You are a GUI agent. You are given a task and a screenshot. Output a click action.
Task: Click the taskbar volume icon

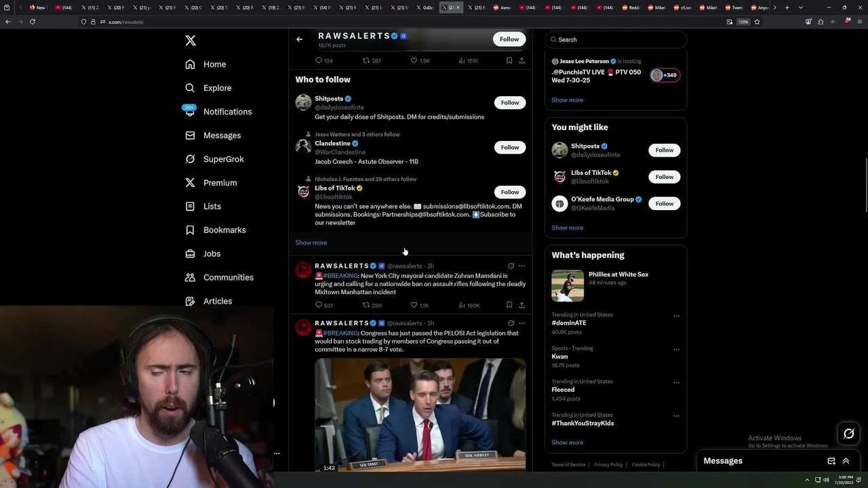tap(826, 480)
